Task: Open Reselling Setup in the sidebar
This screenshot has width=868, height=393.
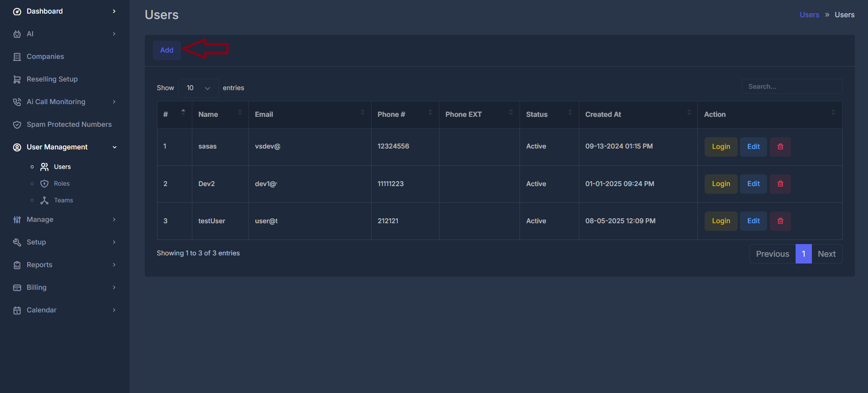Action: (x=52, y=79)
